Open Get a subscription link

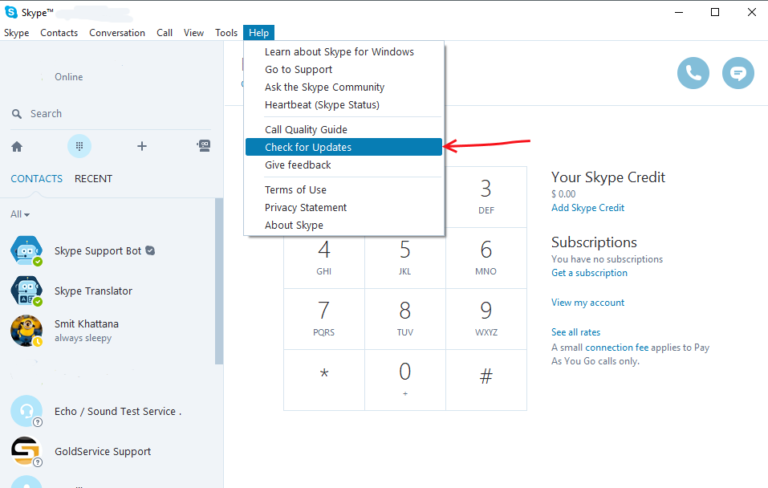(x=589, y=273)
